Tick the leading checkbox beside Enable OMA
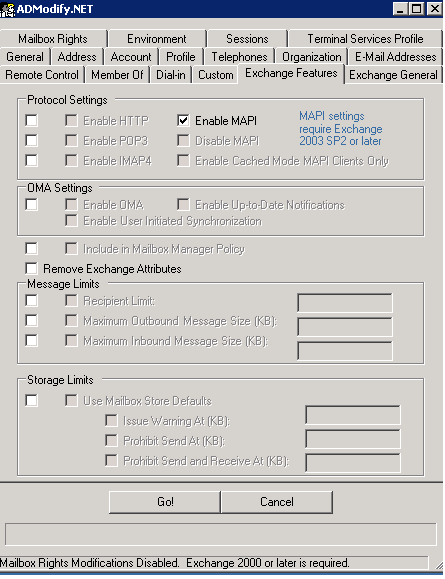Viewport: 445px width, 579px height. click(x=31, y=204)
